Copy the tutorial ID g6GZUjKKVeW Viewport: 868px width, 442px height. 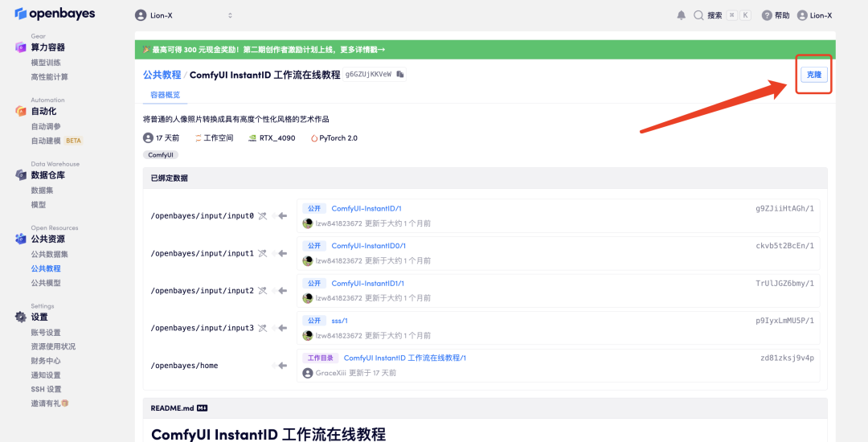[x=400, y=74]
